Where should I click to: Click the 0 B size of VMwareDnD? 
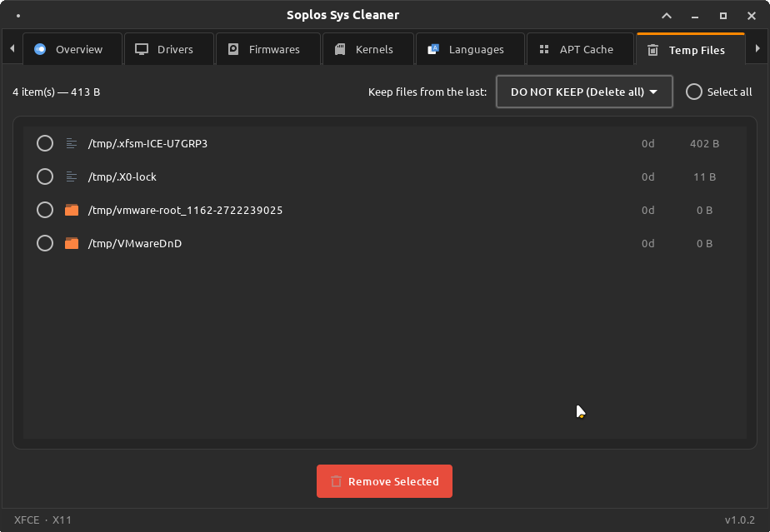(x=704, y=244)
